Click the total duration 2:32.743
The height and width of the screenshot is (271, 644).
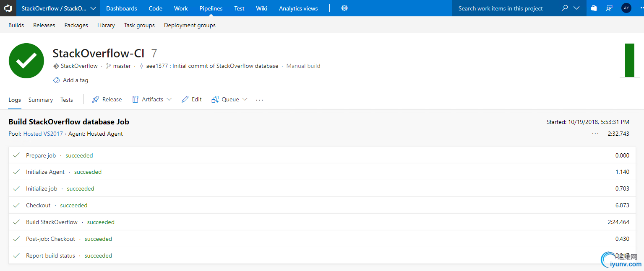point(618,134)
